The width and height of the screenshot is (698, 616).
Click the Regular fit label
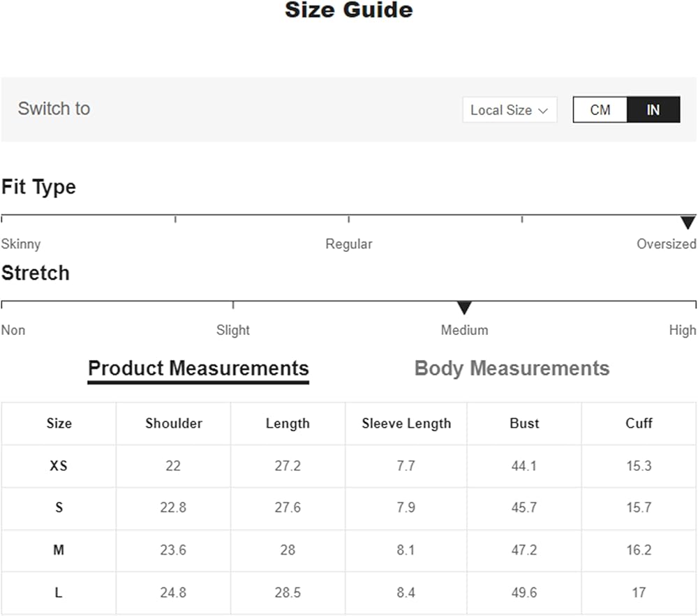[x=348, y=244]
